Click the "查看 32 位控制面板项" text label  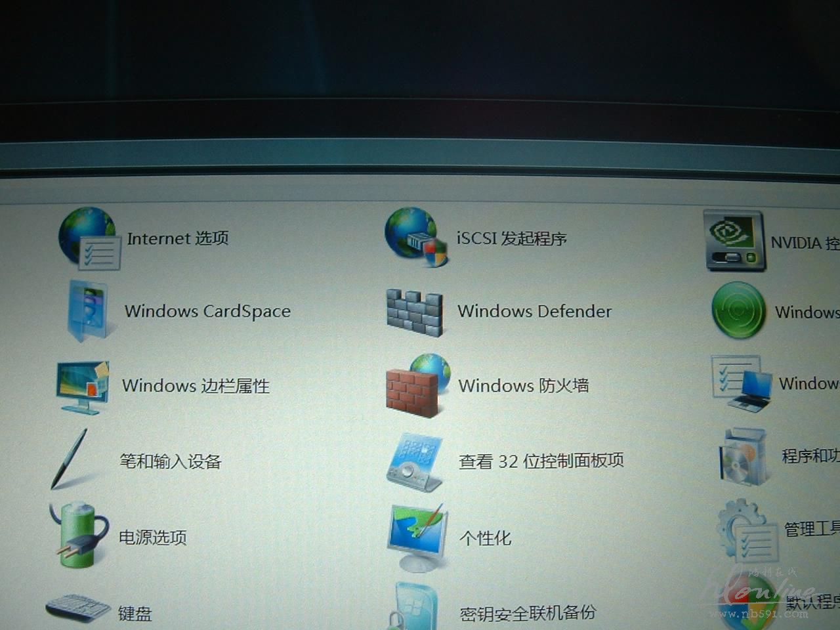click(x=541, y=461)
